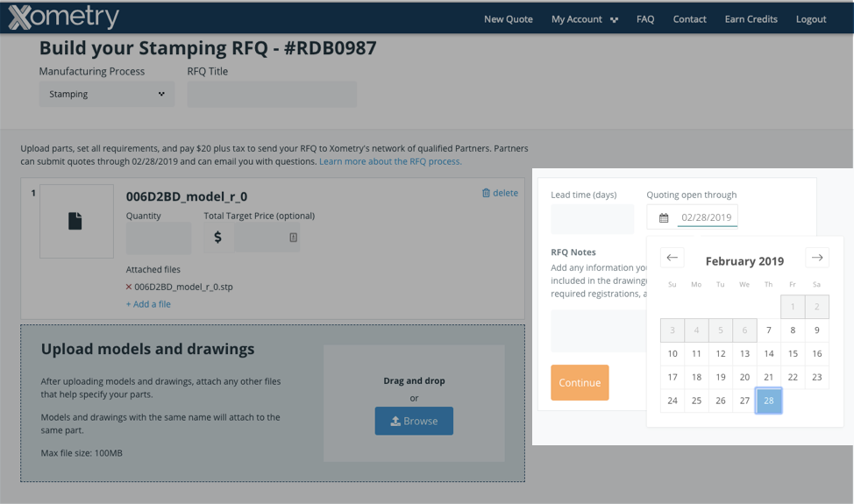Select February 19 in the calendar

721,377
